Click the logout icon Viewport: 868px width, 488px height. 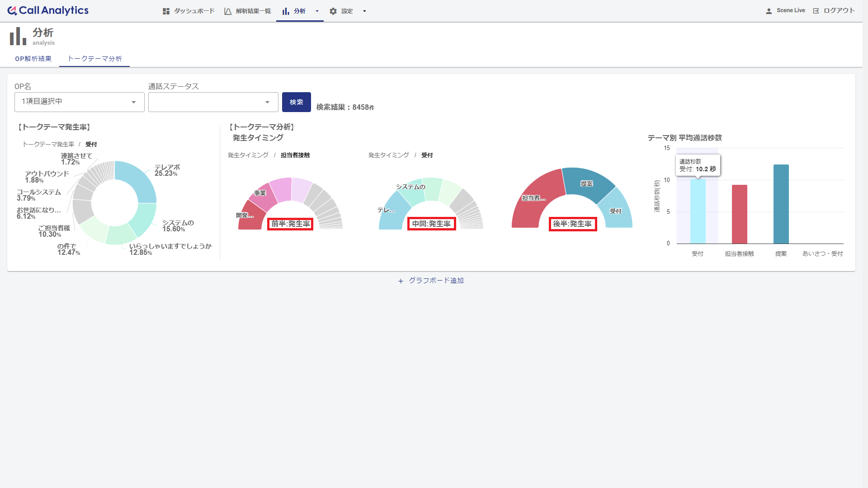tap(816, 11)
